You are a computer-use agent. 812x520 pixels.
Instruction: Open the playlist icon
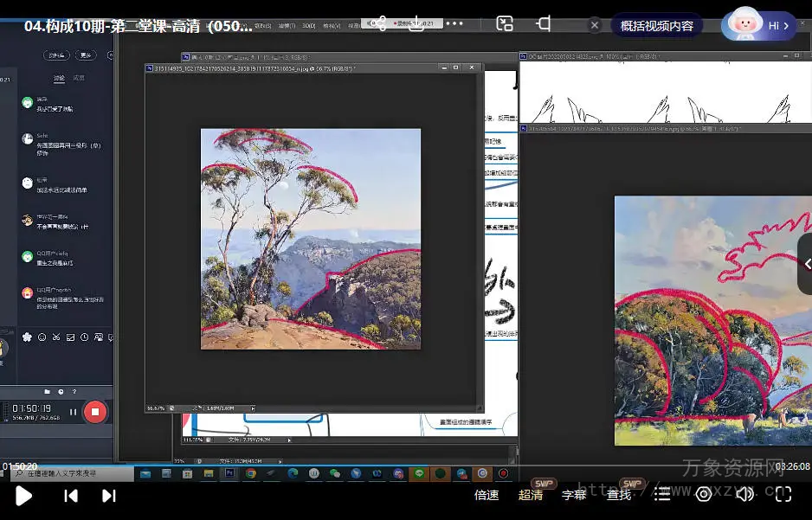[662, 495]
